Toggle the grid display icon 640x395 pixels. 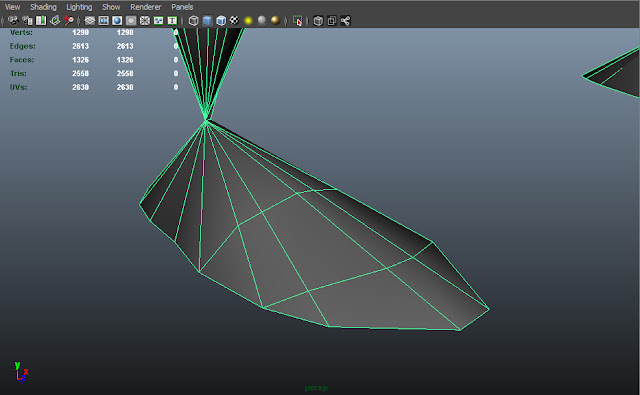89,20
